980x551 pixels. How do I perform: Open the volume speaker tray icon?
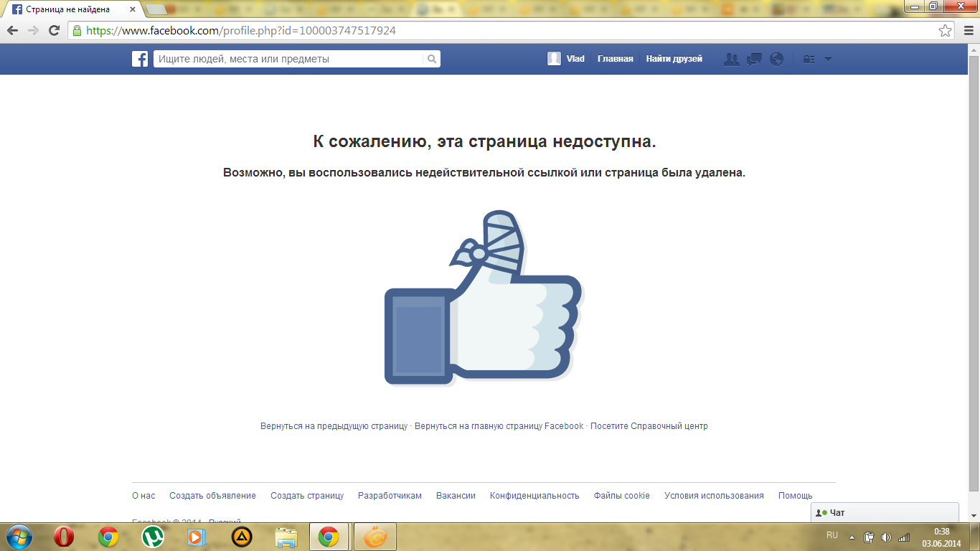886,537
